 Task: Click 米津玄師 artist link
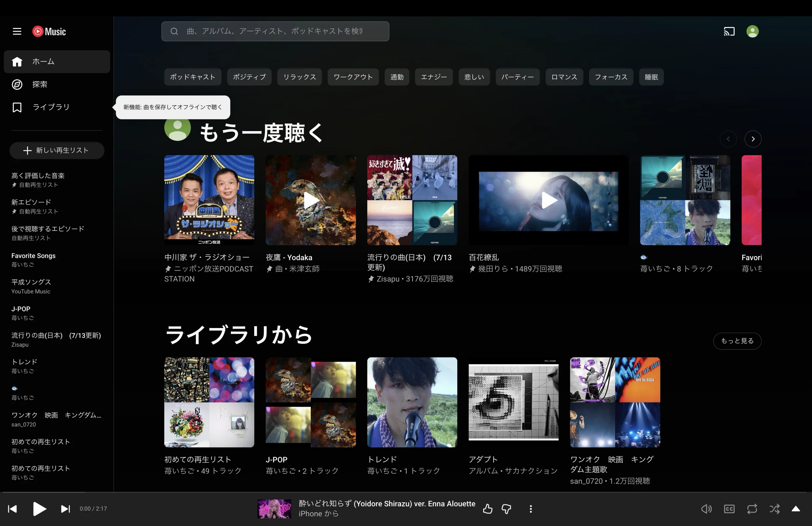point(304,269)
